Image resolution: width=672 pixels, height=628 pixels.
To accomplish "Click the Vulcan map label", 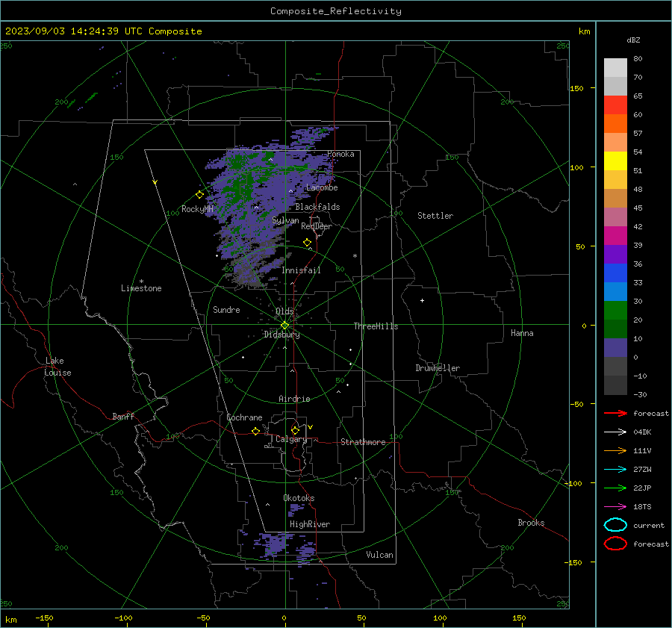I will [x=379, y=555].
